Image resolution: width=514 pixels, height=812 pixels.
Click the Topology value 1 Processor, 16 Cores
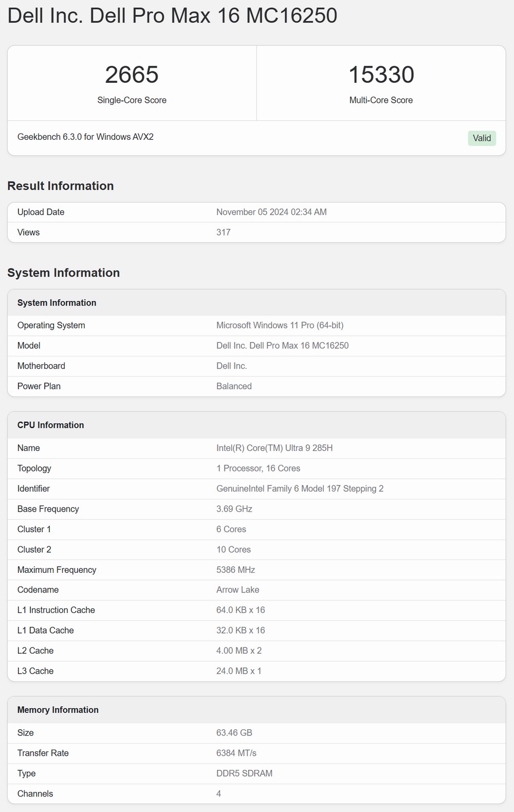click(258, 468)
